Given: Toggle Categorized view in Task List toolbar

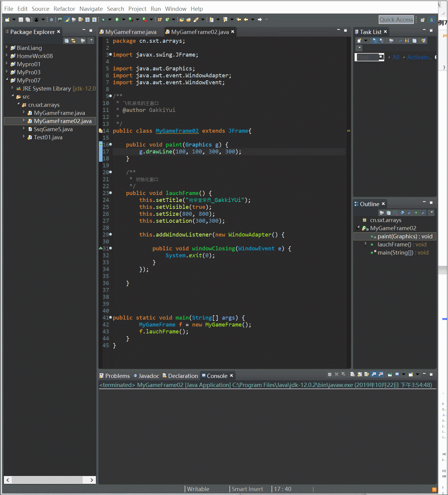Looking at the screenshot, I should click(375, 41).
